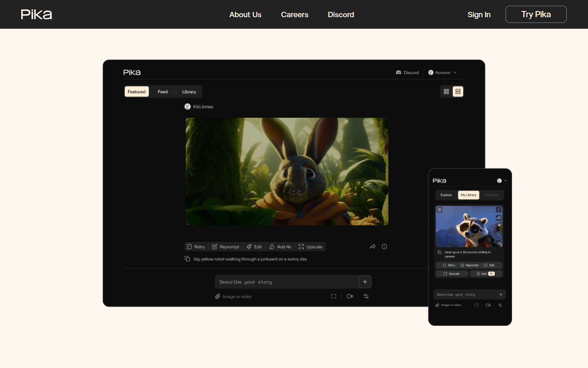Click the Kiki Jones author name
Viewport: 588px width, 368px height.
click(203, 107)
